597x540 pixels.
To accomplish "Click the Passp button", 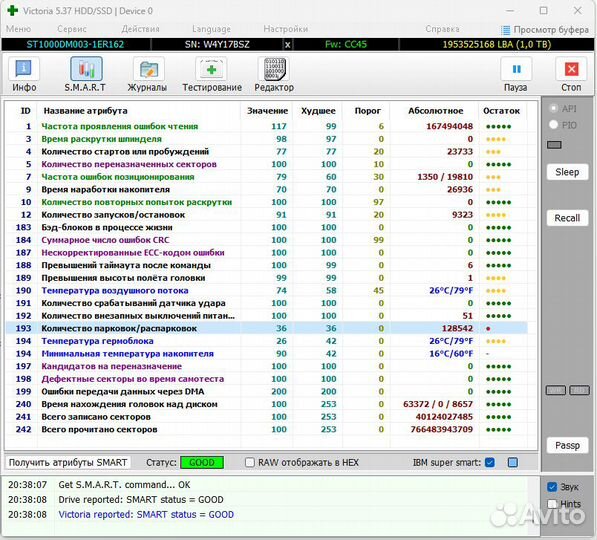I will pyautogui.click(x=567, y=446).
